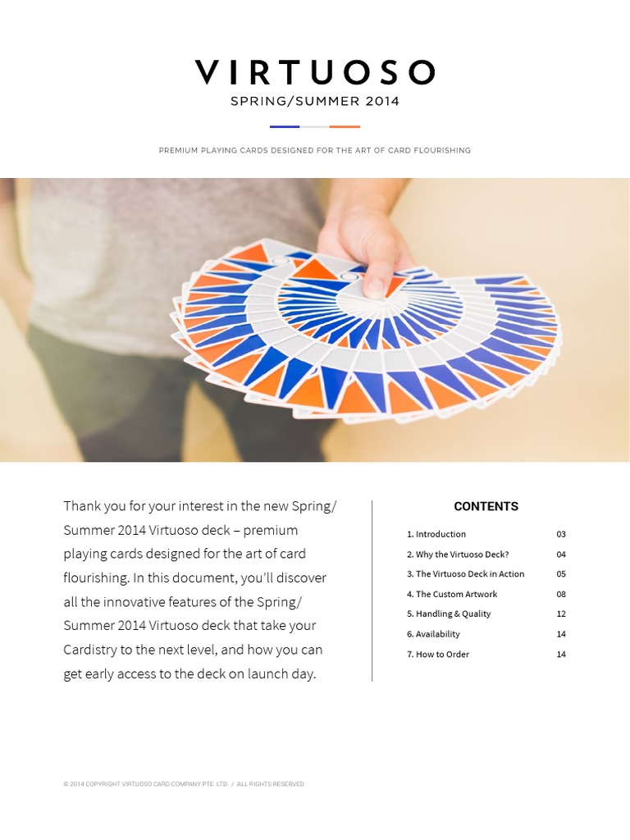
Task: Select the Spring/Summer 2014 subtitle
Action: [315, 102]
